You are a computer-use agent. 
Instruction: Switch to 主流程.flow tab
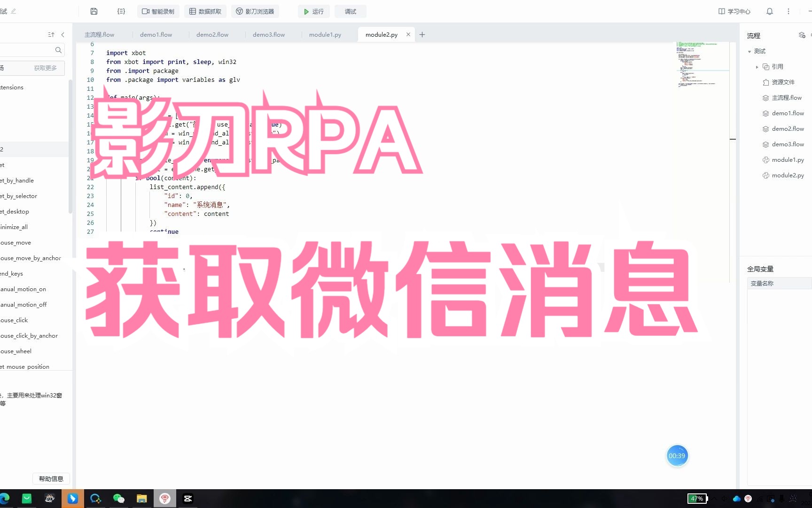[100, 34]
